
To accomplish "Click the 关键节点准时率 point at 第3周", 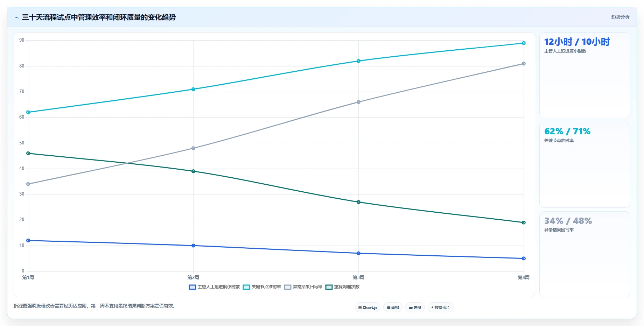I will (x=358, y=61).
